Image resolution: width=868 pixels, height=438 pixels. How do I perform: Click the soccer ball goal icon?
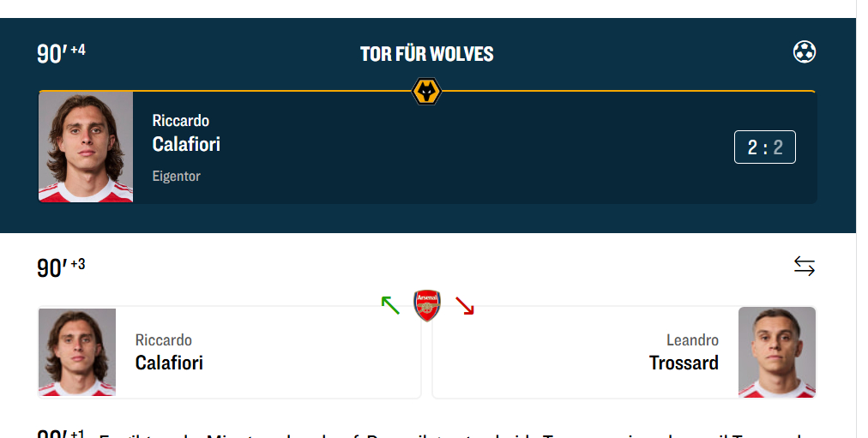click(804, 52)
